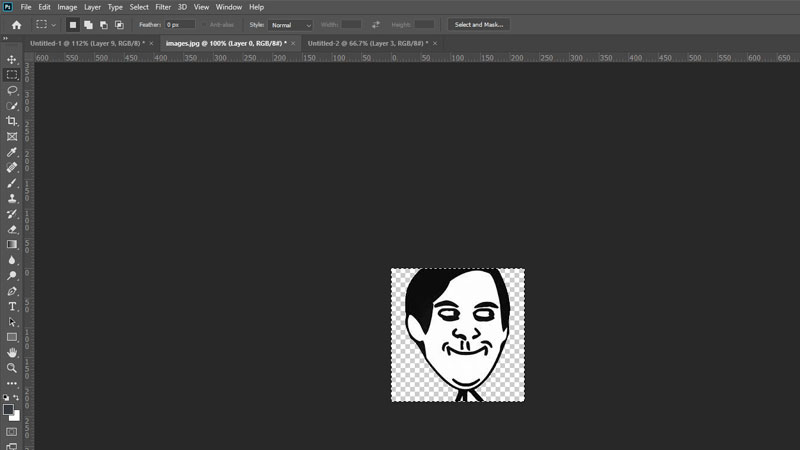Select the Frame tool
The height and width of the screenshot is (450, 800).
[x=12, y=137]
